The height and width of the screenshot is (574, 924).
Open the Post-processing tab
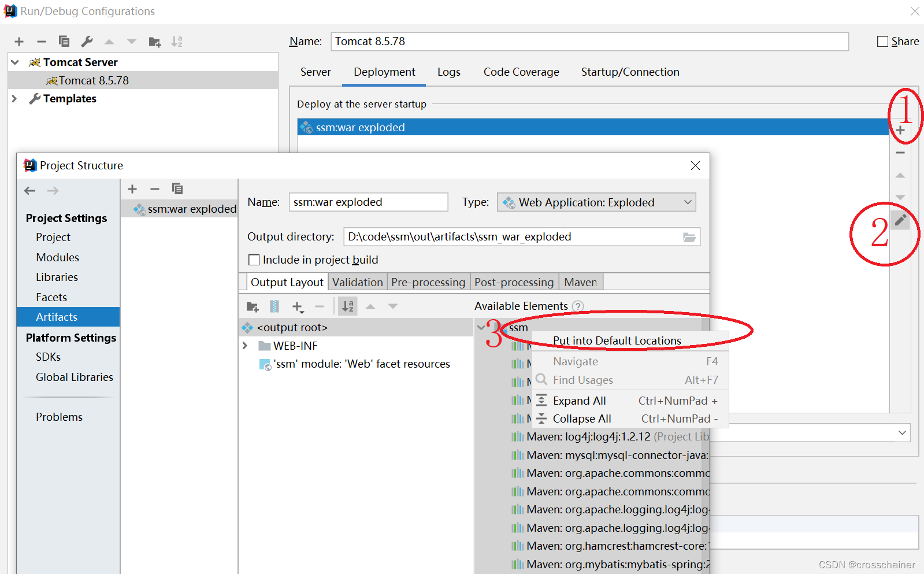point(514,282)
